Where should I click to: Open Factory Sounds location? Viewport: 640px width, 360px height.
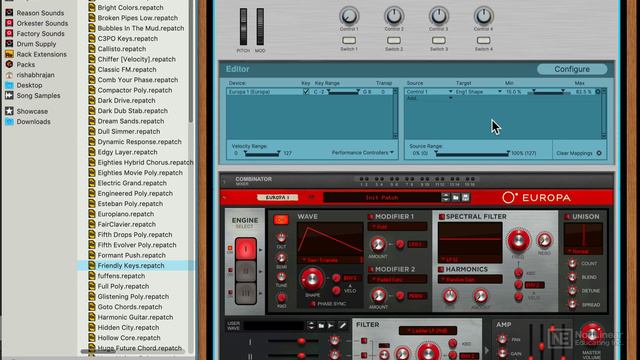coord(40,33)
